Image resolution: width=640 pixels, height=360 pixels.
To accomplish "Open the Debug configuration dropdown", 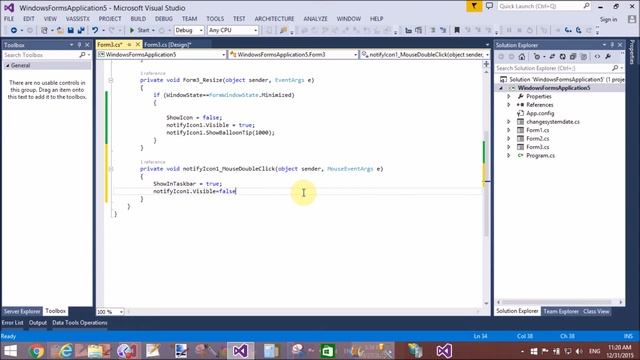I will 189,30.
